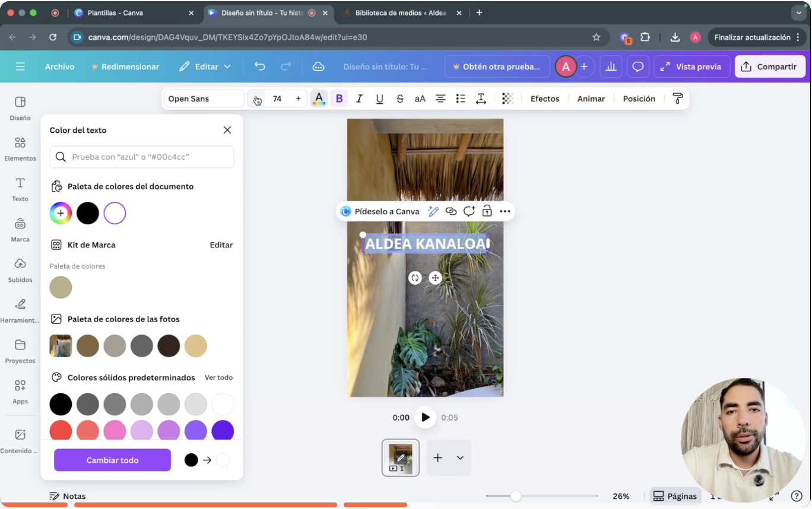Click the Cambiar todo button

point(112,460)
